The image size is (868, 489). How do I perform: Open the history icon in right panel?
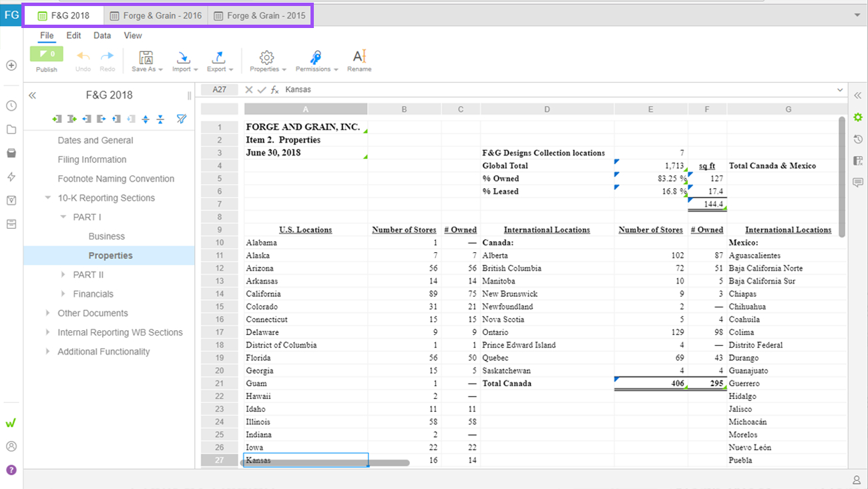pyautogui.click(x=858, y=139)
